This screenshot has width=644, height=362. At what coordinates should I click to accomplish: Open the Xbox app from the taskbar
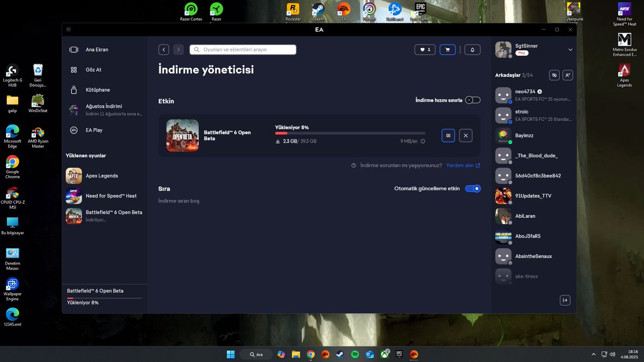point(384,354)
